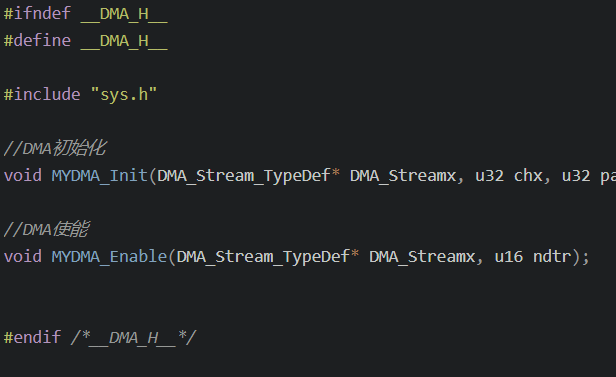Click the DMA_Stream_TypeDef type in MYDMA_Enable
The image size is (616, 377).
coord(263,257)
